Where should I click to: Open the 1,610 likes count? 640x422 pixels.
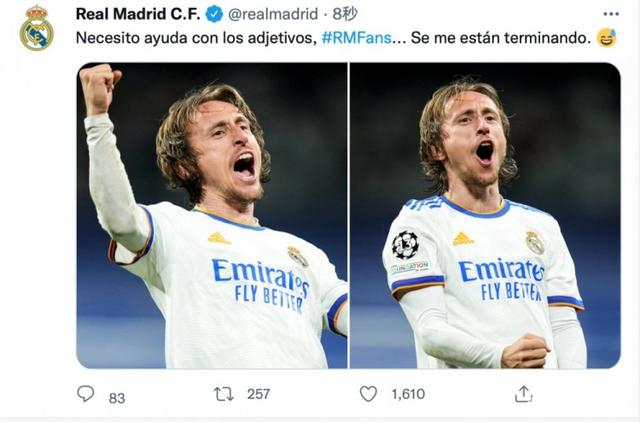(407, 394)
